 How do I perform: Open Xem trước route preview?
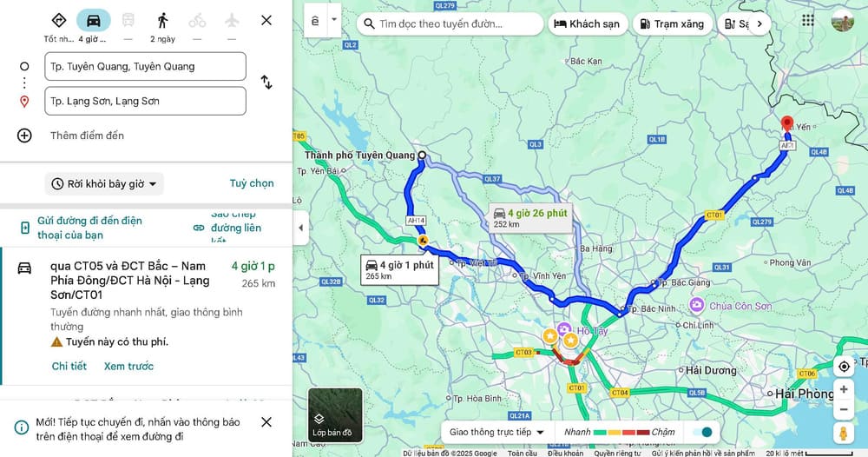coord(129,366)
